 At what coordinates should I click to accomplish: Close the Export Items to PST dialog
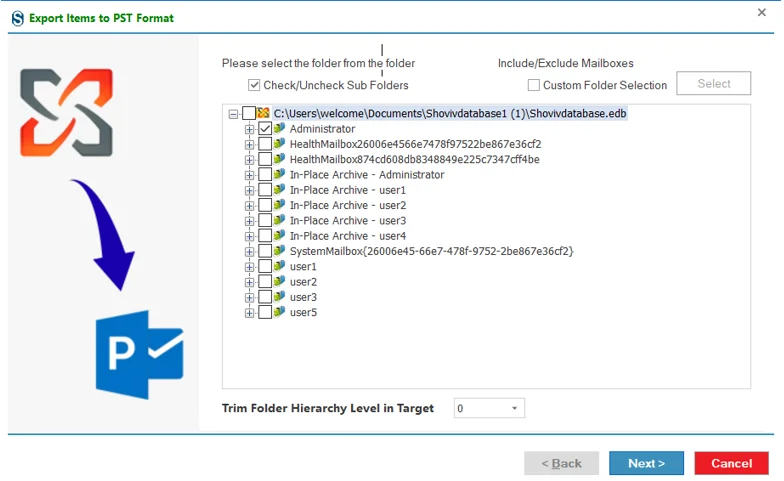(762, 12)
